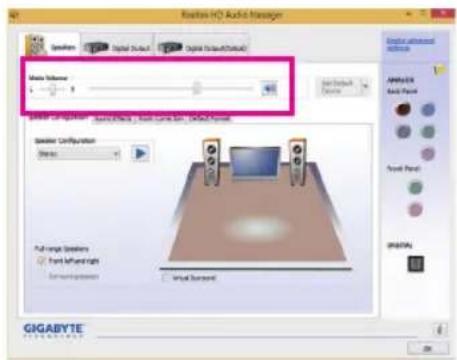Click the black Digital optical output connector
The height and width of the screenshot is (360, 457).
(x=416, y=264)
